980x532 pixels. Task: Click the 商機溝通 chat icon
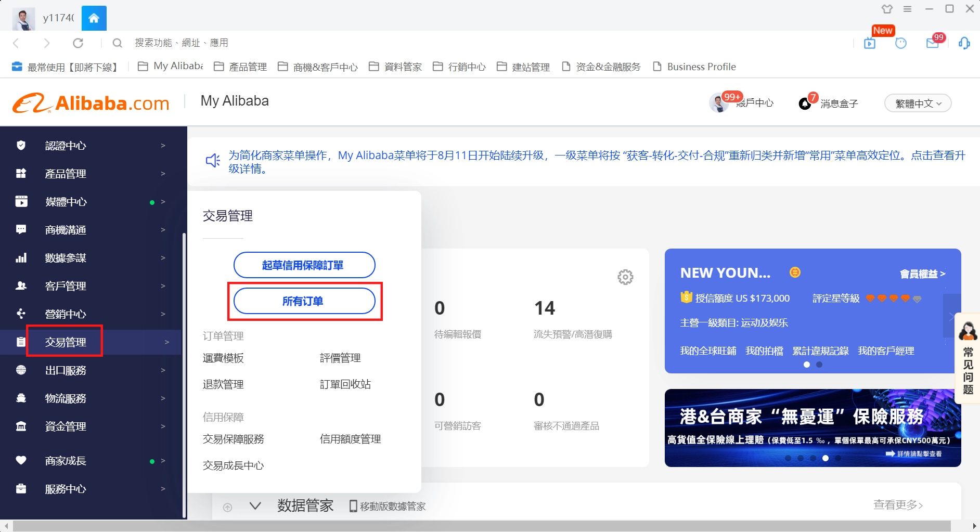pyautogui.click(x=21, y=230)
